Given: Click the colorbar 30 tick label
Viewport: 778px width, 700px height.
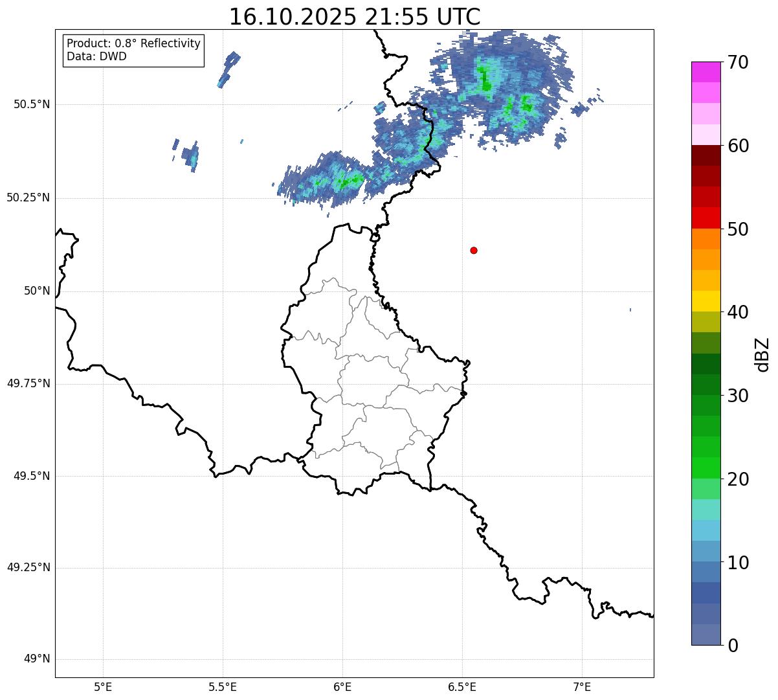Looking at the screenshot, I should pyautogui.click(x=738, y=396).
